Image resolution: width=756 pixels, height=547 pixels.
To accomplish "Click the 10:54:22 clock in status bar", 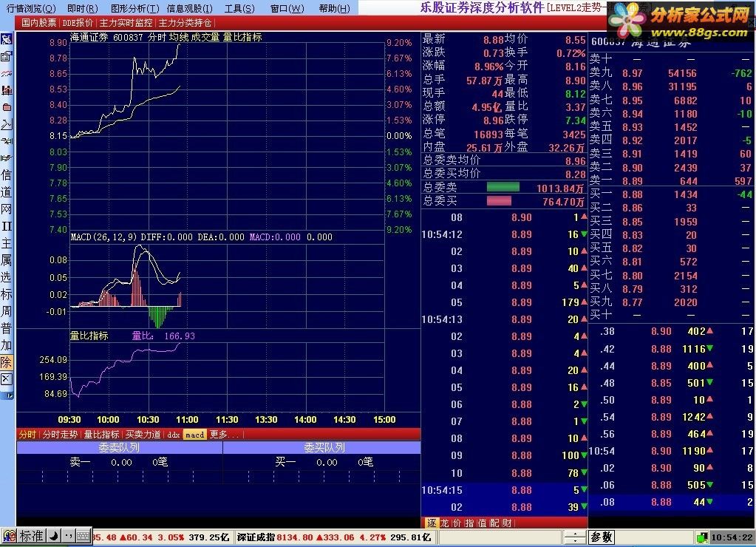I will (731, 537).
